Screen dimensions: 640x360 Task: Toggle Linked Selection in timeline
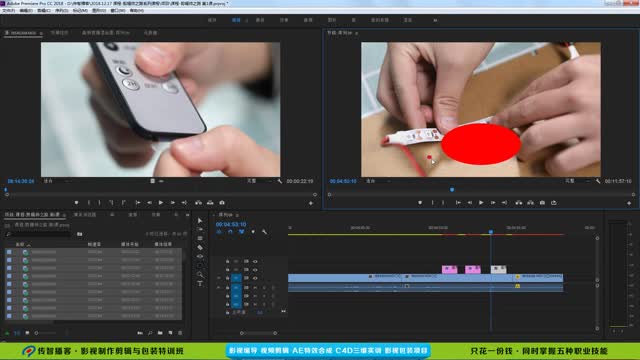click(242, 232)
